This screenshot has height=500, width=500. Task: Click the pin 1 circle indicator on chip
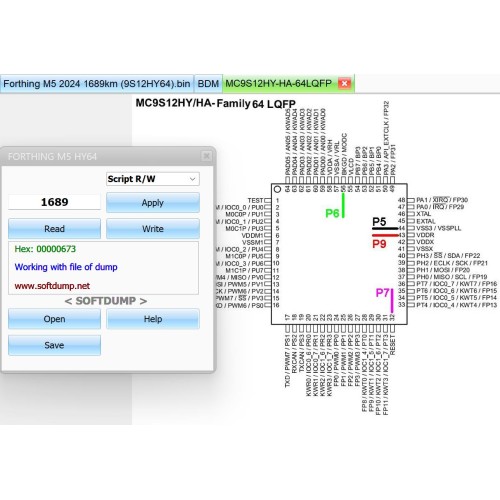click(x=277, y=189)
